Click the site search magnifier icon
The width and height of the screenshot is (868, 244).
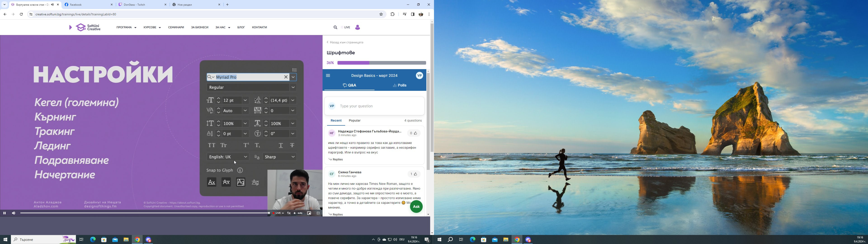pos(335,27)
